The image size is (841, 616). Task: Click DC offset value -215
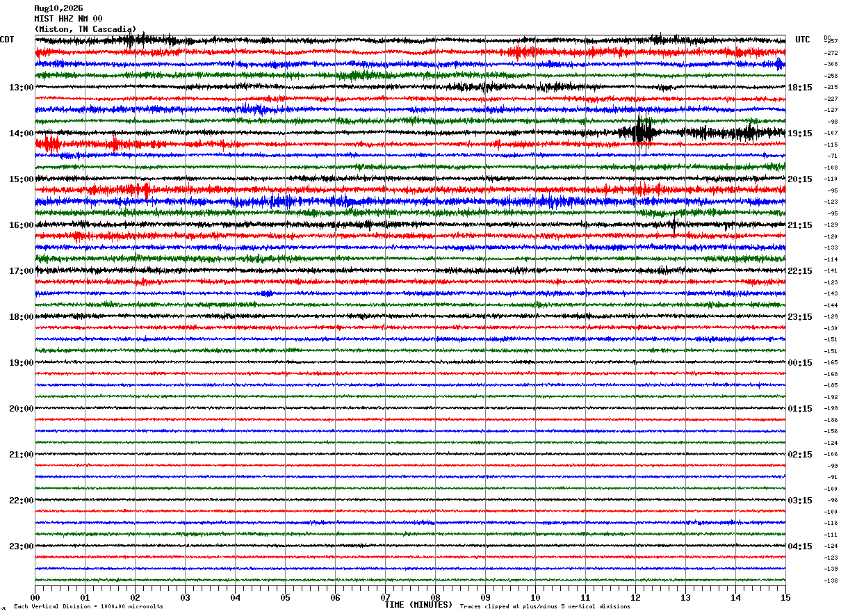click(x=831, y=87)
